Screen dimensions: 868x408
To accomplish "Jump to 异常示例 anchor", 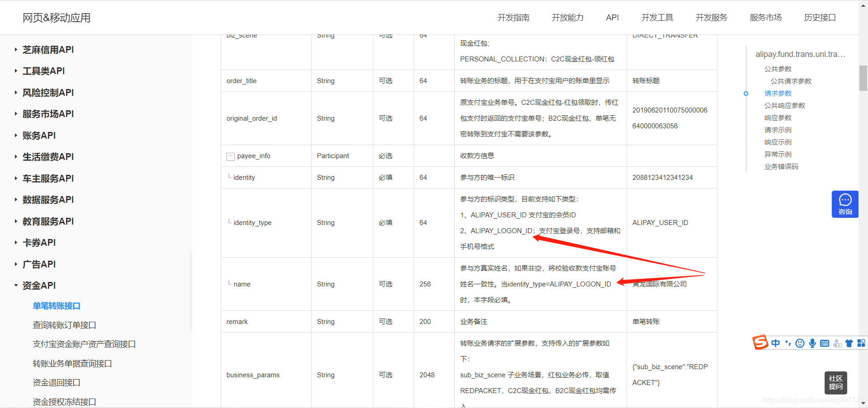I will (778, 155).
